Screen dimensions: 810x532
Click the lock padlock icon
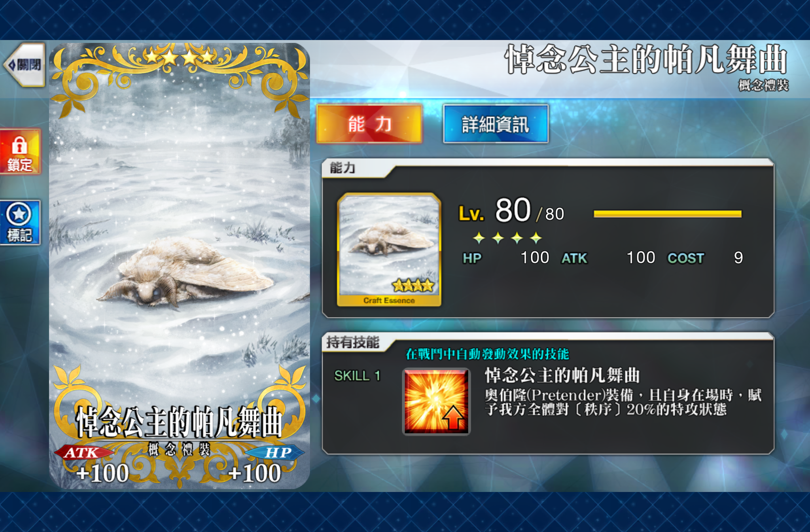tap(19, 145)
